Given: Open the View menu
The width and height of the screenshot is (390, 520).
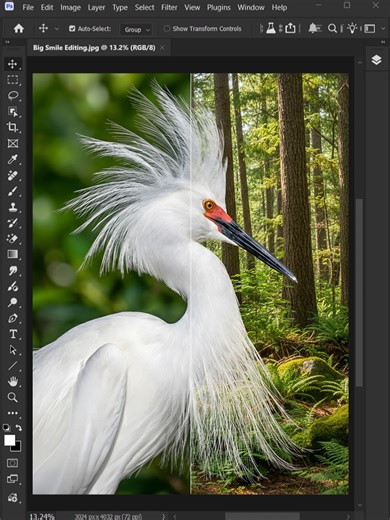Looking at the screenshot, I should [x=192, y=7].
